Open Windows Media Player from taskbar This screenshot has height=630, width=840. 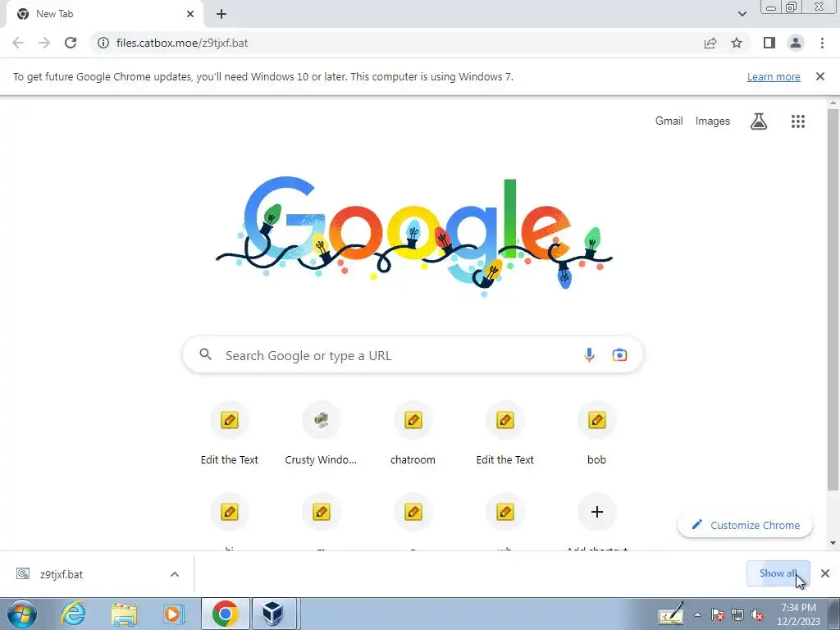click(172, 614)
